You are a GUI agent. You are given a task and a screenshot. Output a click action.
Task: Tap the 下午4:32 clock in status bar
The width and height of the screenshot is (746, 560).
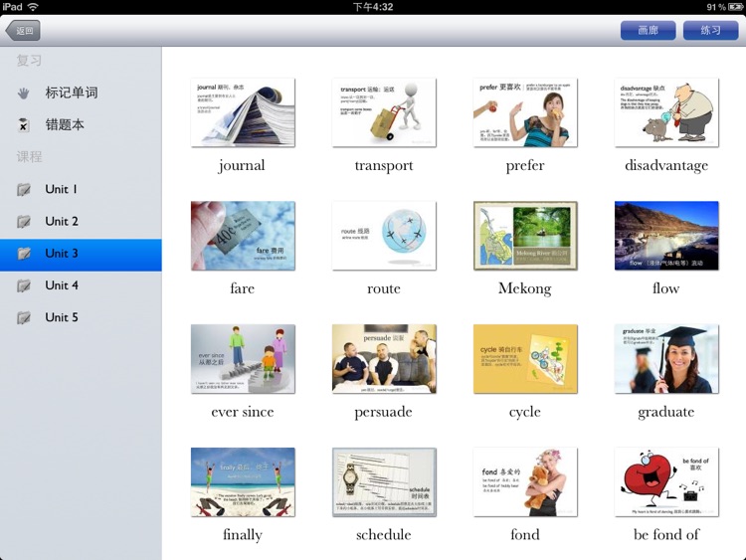373,7
